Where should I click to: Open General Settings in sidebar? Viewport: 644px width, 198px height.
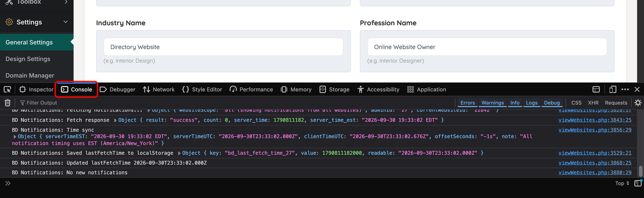(x=37, y=42)
